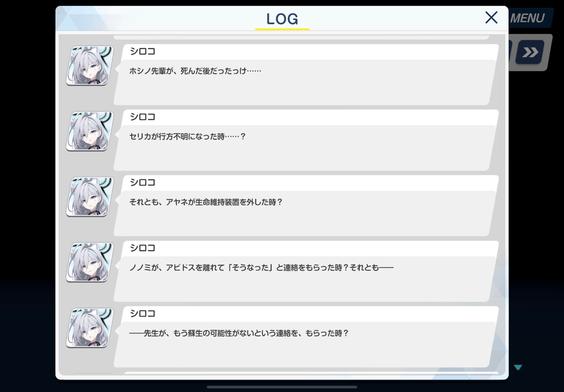Click the partially visible log entry at the bottom
The width and height of the screenshot is (564, 392).
(306, 373)
